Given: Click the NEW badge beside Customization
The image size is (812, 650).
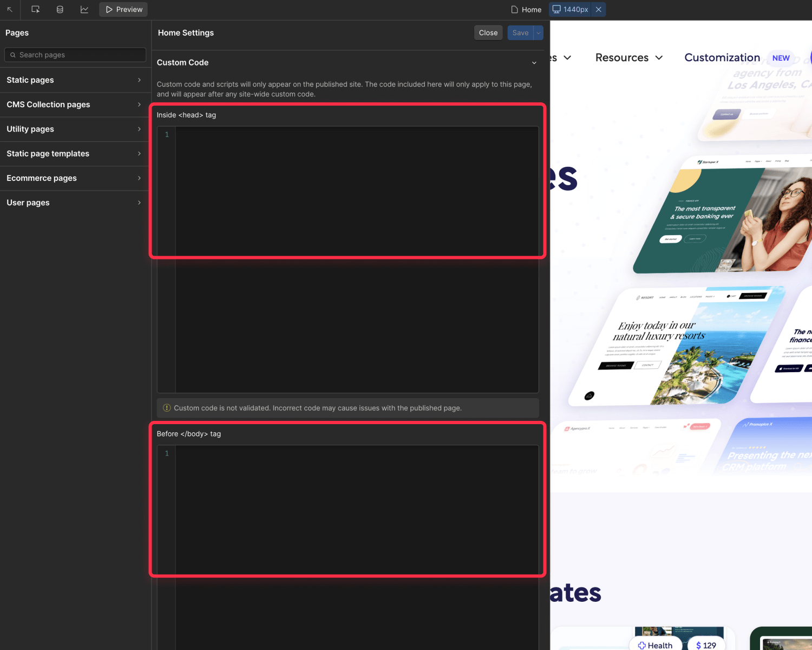Looking at the screenshot, I should [x=781, y=58].
